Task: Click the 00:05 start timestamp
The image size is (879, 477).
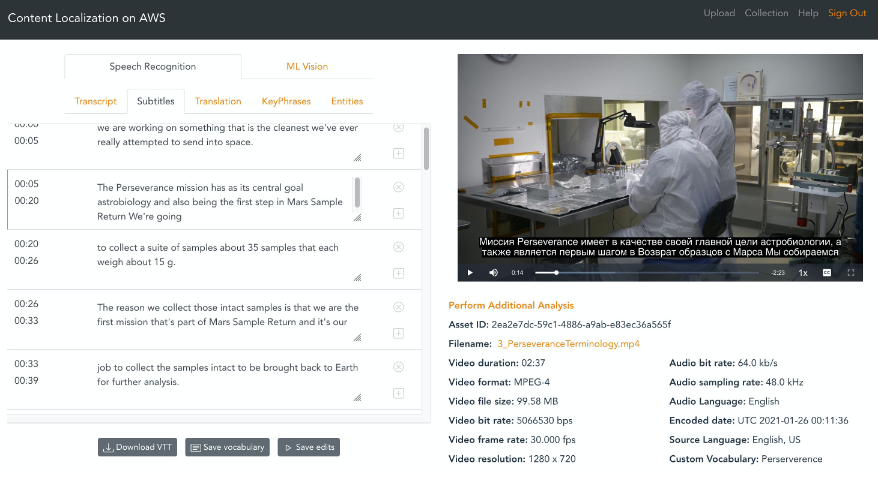Action: coord(26,184)
